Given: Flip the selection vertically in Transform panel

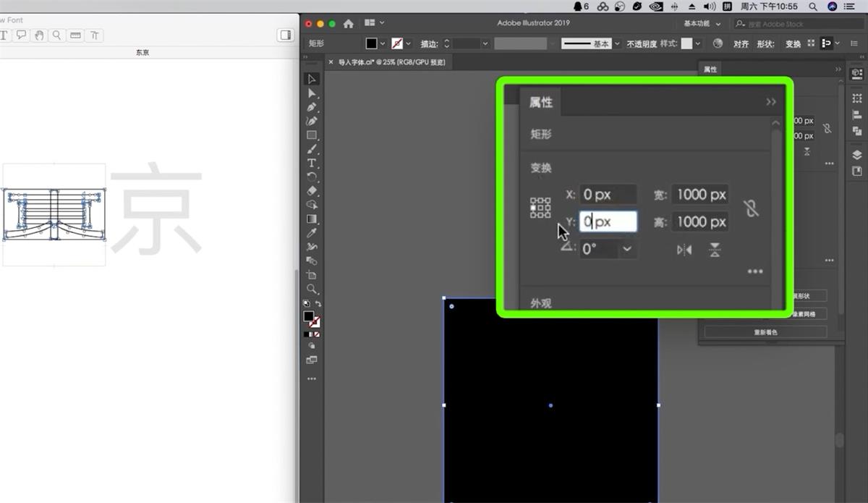Looking at the screenshot, I should click(714, 250).
